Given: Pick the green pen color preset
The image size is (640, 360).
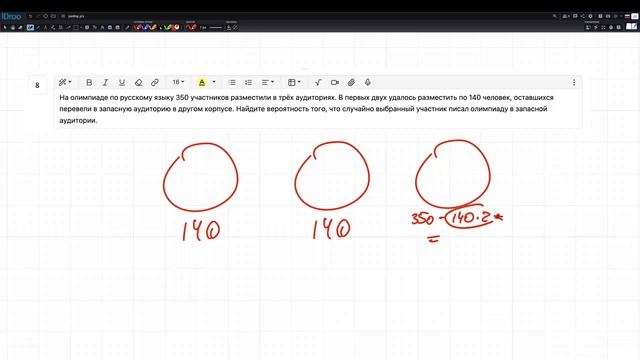Looking at the screenshot, I should tap(167, 27).
